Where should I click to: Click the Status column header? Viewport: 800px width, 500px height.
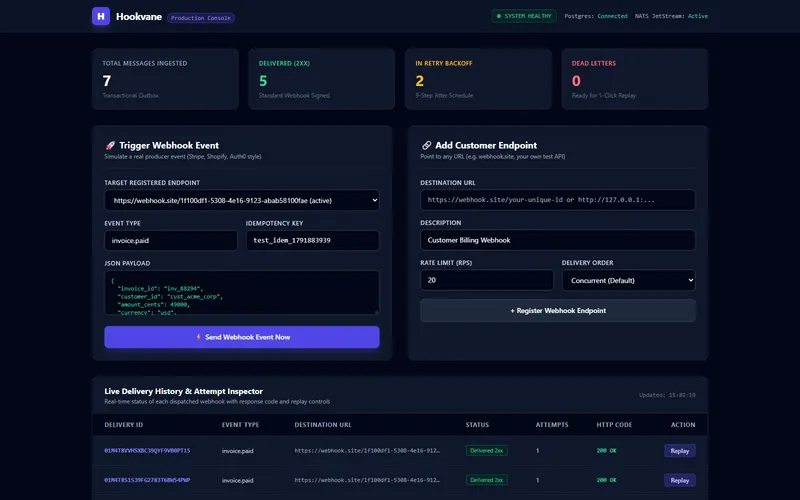(477, 424)
